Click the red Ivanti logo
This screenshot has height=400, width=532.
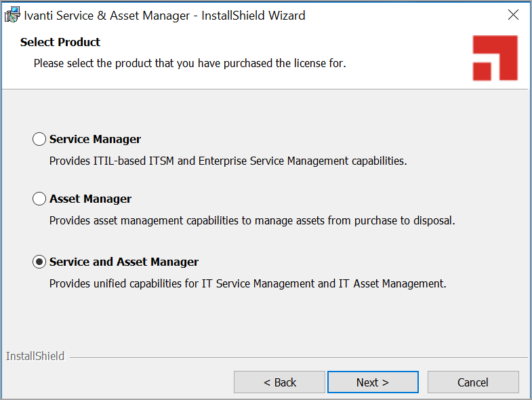(x=495, y=58)
